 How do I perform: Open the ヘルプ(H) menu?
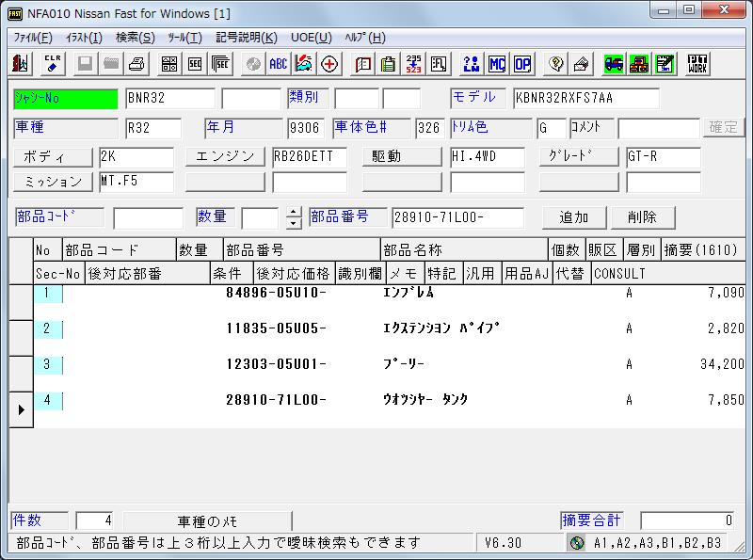[x=365, y=38]
